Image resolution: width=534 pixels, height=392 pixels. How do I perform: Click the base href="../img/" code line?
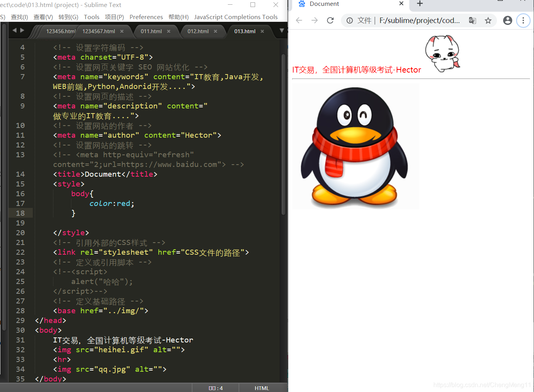101,311
